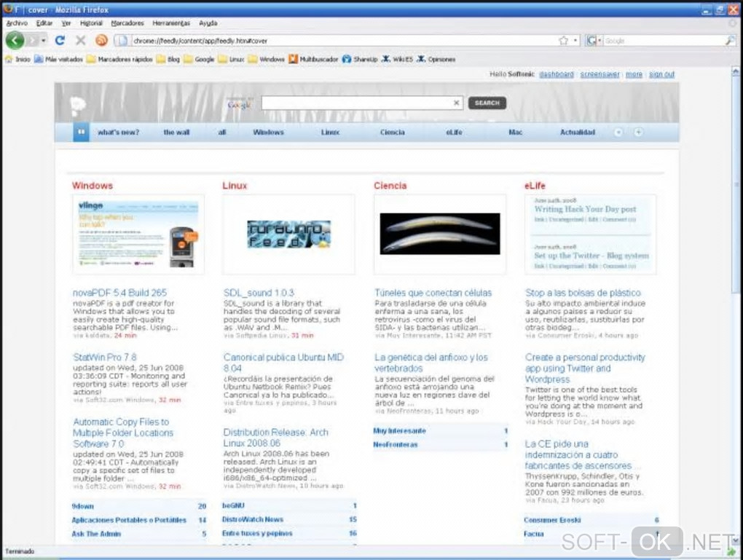Image resolution: width=743 pixels, height=560 pixels.
Task: Open the Google bookmarks folder
Action: tap(200, 59)
